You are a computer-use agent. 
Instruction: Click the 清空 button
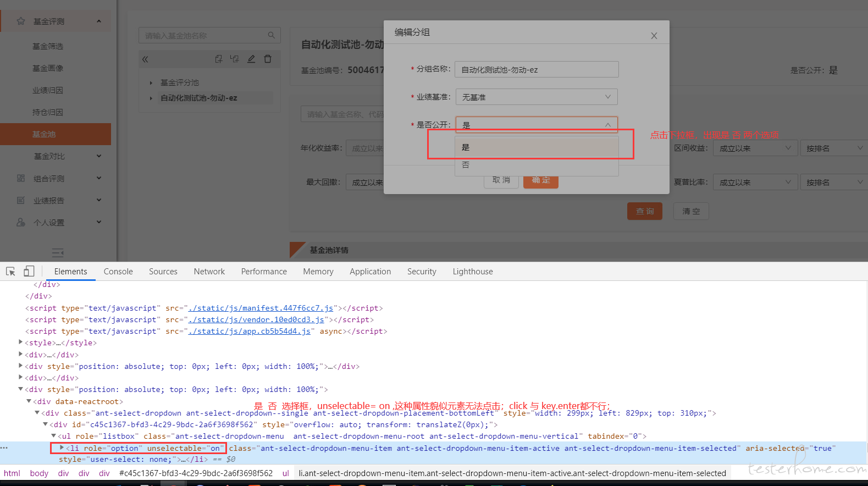point(691,211)
